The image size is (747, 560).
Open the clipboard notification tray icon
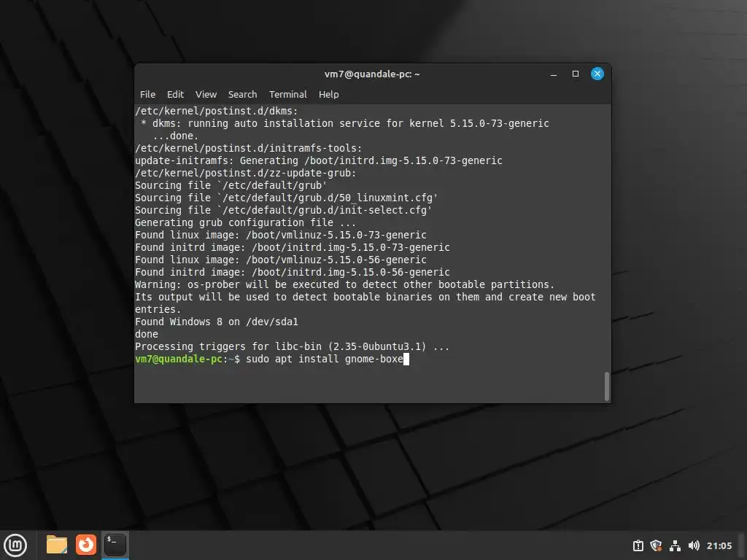(638, 545)
